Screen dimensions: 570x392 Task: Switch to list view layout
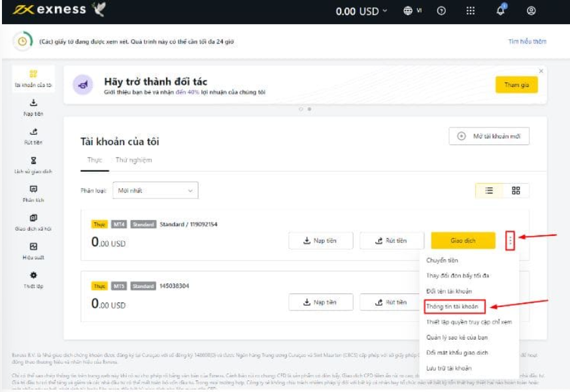489,190
